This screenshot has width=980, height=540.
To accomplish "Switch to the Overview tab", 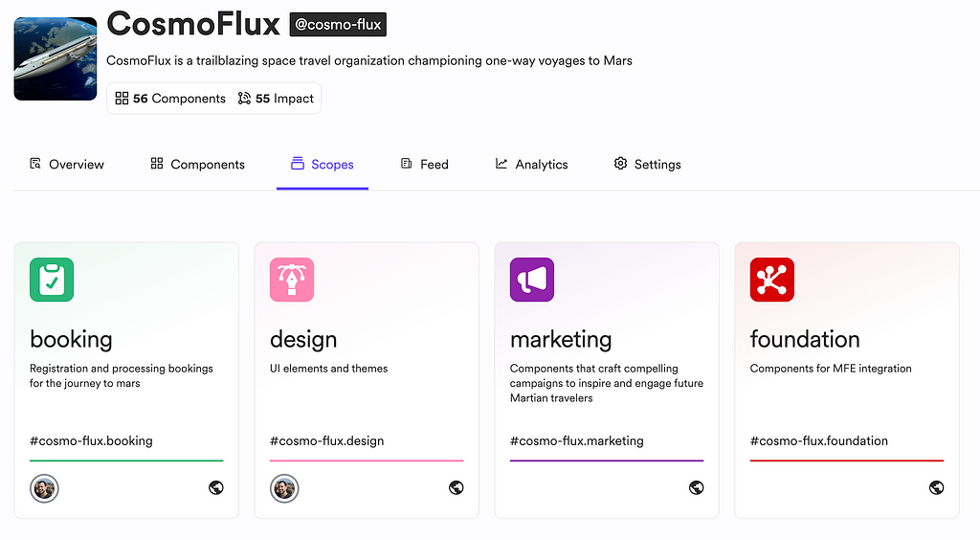I will tap(67, 165).
